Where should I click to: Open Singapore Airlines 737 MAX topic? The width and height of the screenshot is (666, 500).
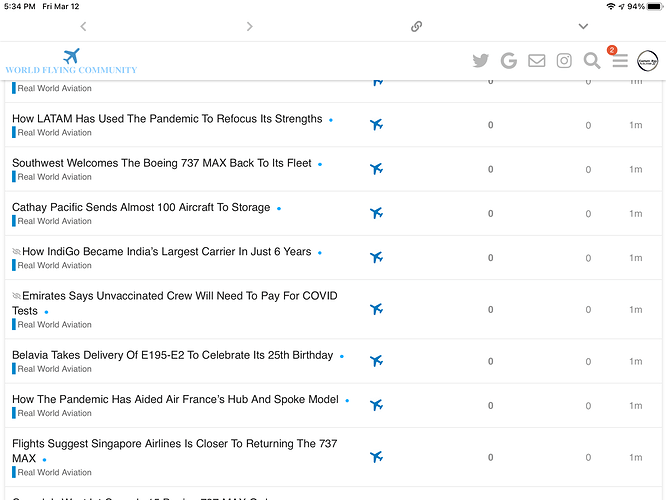point(175,451)
